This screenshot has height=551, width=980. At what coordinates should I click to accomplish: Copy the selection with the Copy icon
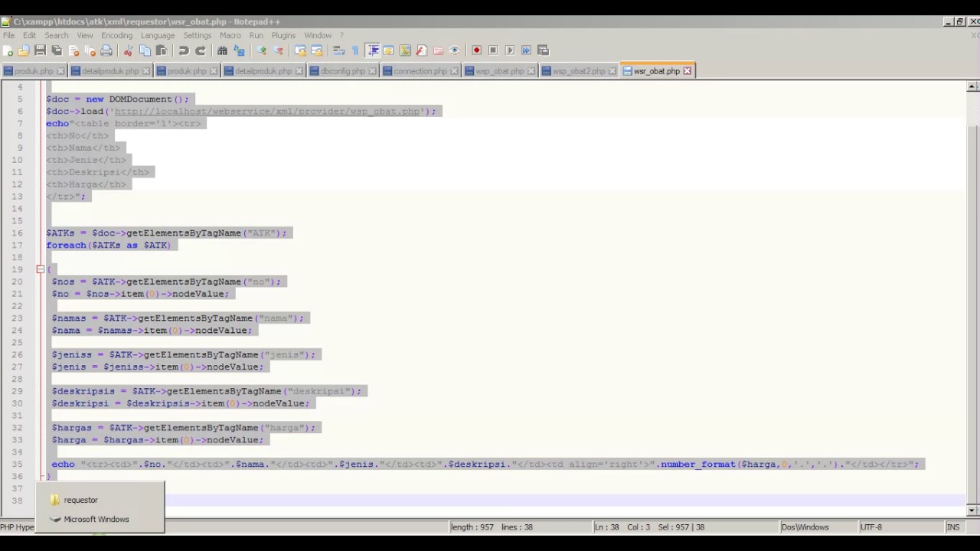tap(145, 51)
